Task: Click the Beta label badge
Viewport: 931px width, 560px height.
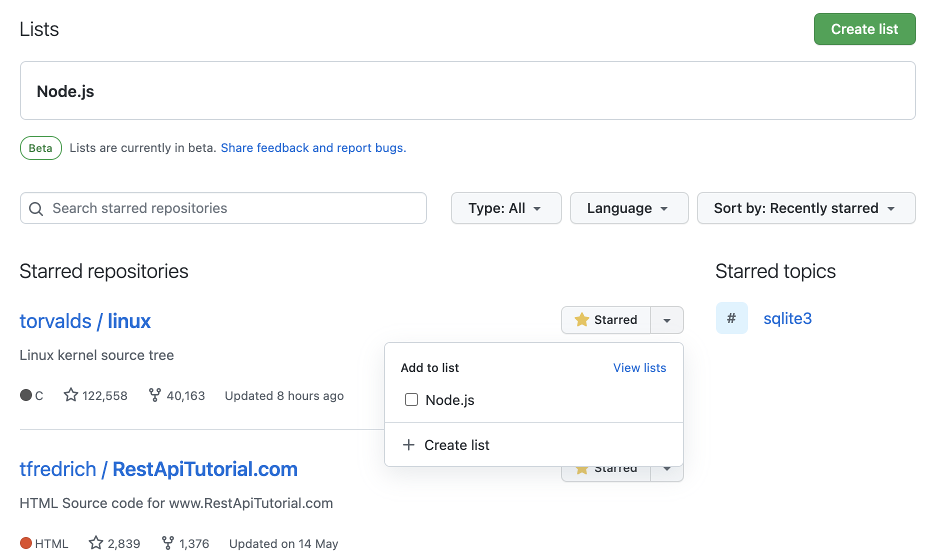Action: [x=40, y=148]
